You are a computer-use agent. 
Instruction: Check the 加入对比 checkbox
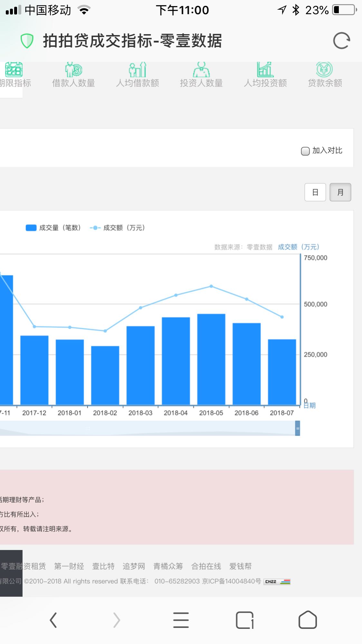(x=305, y=151)
